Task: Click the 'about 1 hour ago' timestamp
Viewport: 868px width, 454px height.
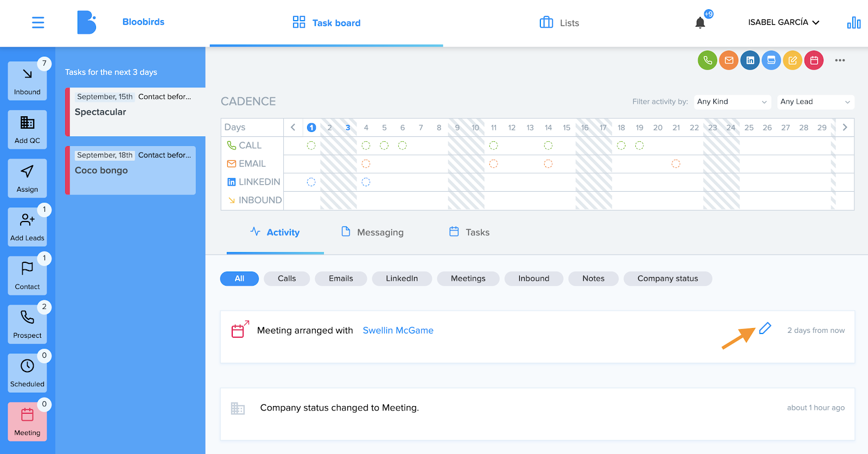Action: click(x=816, y=408)
